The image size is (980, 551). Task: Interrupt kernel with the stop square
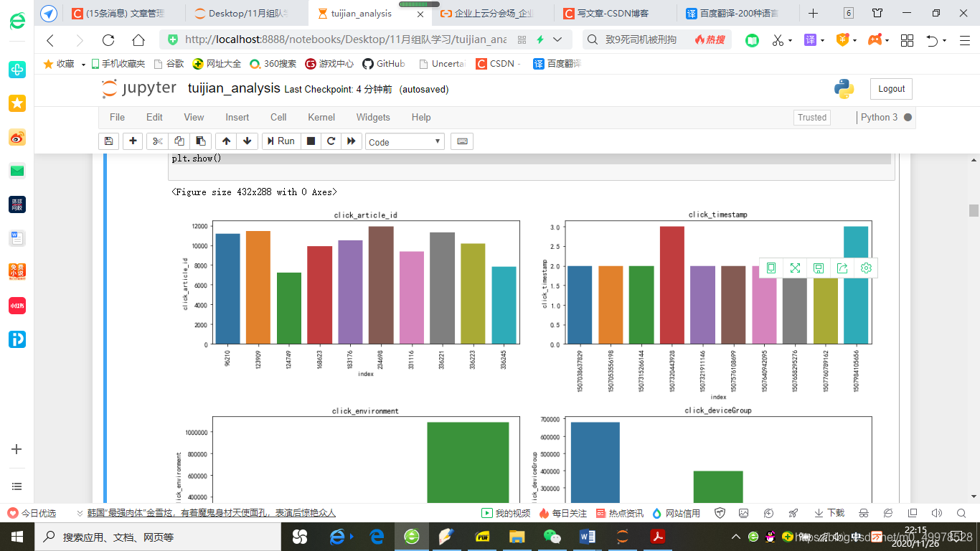pos(311,141)
